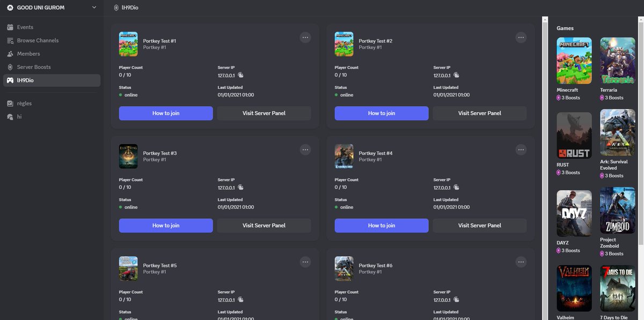
Task: Click How to join for Portkey Test #3
Action: (165, 225)
